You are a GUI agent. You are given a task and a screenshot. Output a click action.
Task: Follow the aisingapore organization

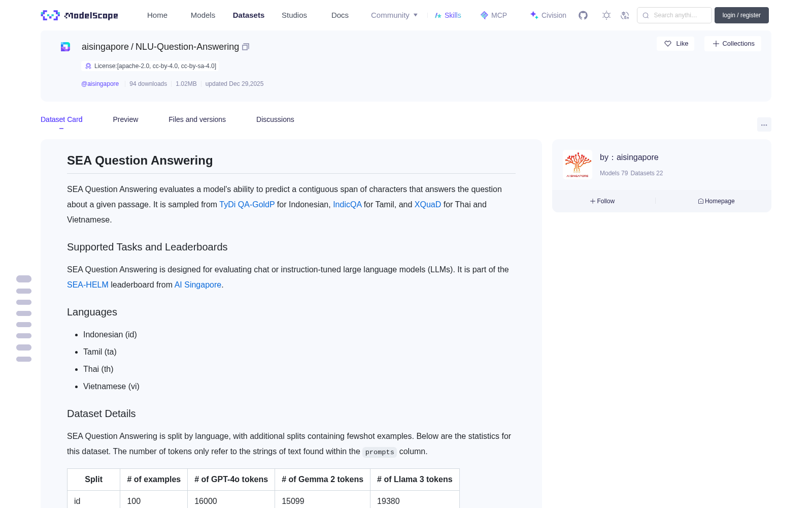602,201
